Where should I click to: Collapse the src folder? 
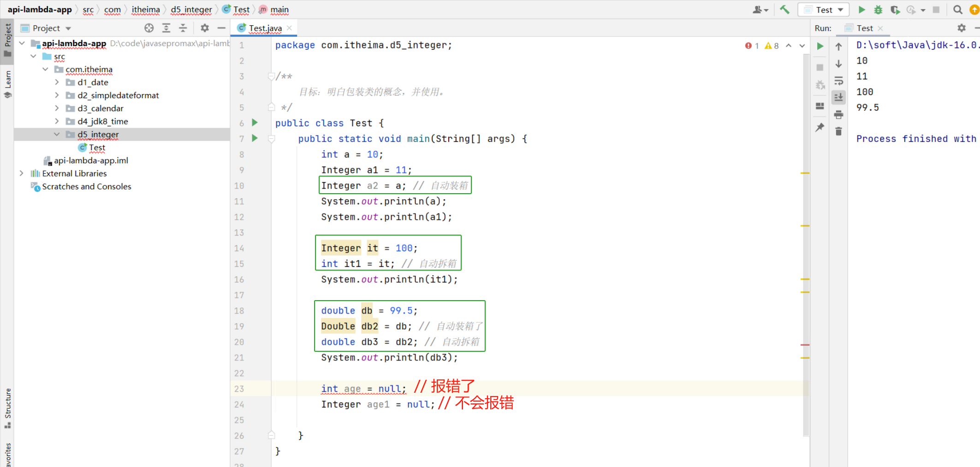click(x=34, y=56)
